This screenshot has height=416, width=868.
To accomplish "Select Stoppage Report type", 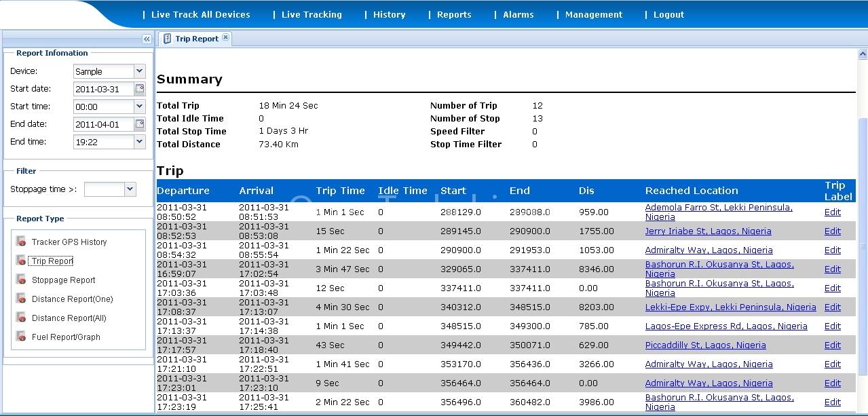I will coord(63,280).
